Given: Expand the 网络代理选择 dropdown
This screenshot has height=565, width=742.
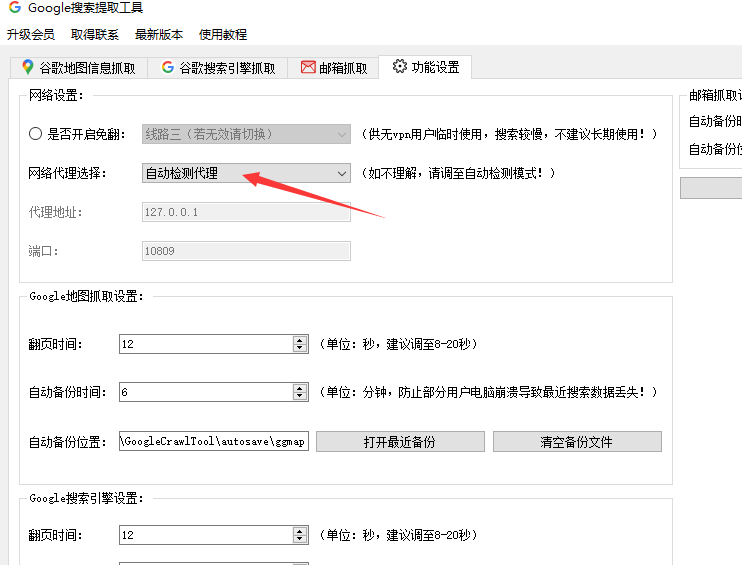Looking at the screenshot, I should click(x=246, y=173).
